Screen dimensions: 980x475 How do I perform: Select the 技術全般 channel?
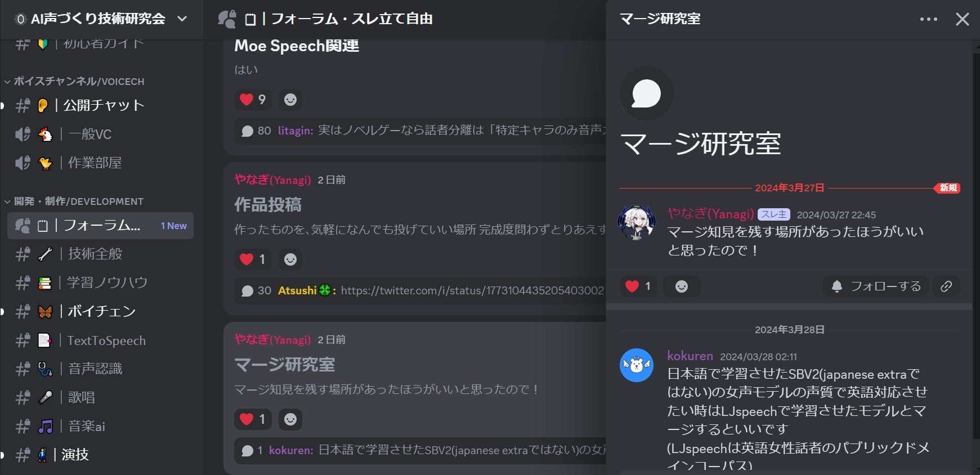(x=100, y=254)
